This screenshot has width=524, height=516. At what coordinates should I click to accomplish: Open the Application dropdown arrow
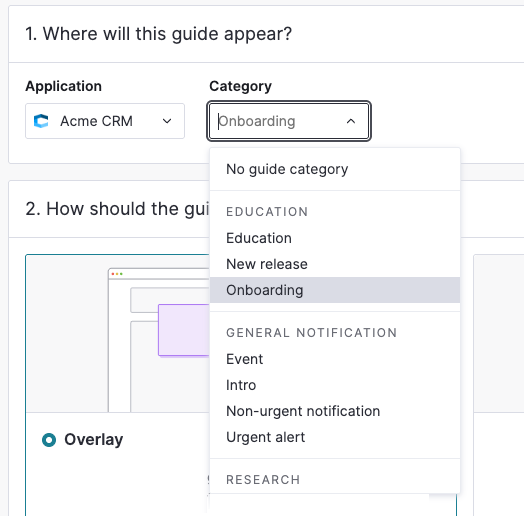click(167, 121)
